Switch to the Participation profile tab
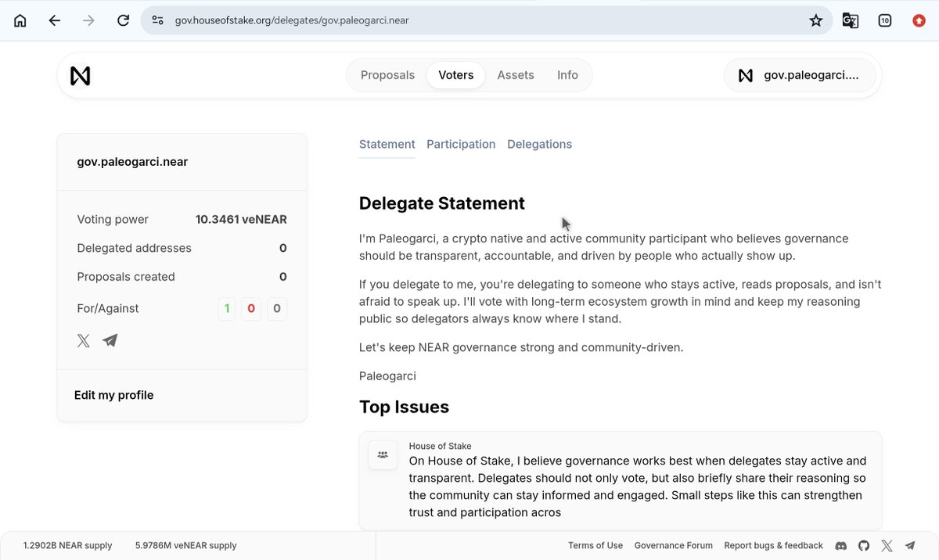Viewport: 939px width, 560px height. coord(461,144)
